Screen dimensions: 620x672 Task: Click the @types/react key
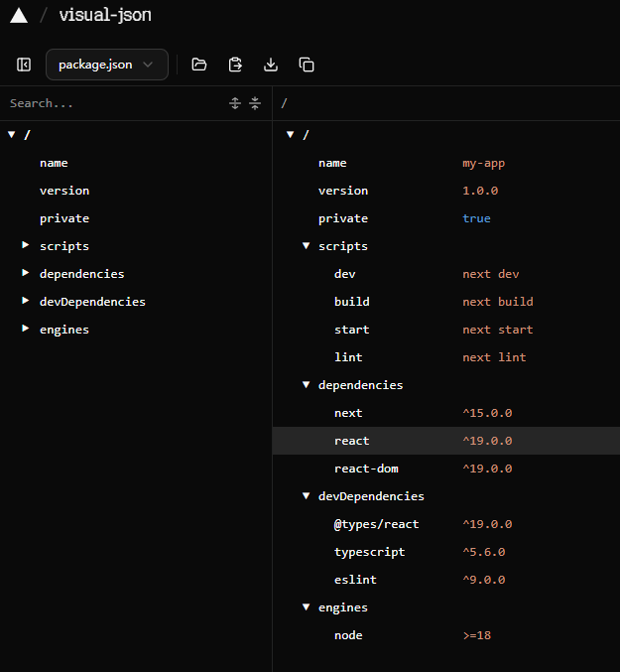coord(376,524)
